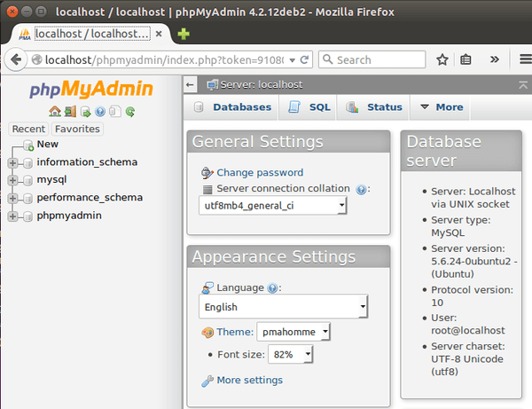The image size is (532, 409).
Task: Switch to the Databases tab
Action: pyautogui.click(x=231, y=107)
